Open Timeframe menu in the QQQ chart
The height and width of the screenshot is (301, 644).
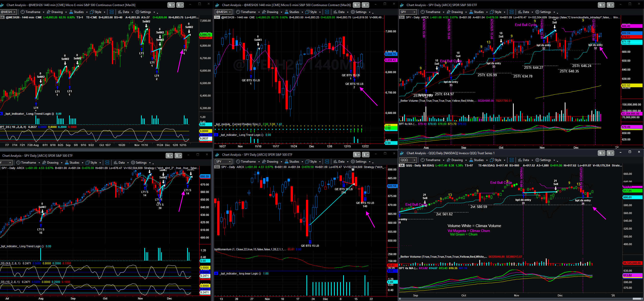coord(431,160)
